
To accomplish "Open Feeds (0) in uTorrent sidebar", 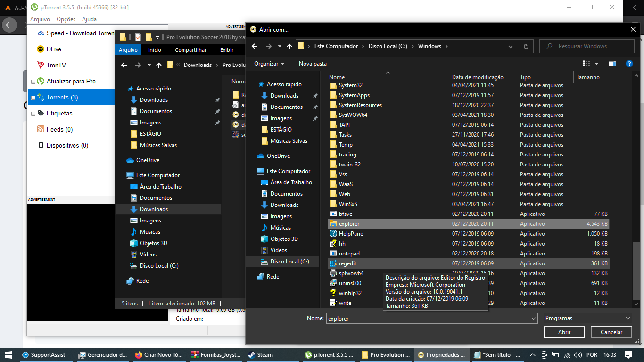I will click(x=59, y=129).
